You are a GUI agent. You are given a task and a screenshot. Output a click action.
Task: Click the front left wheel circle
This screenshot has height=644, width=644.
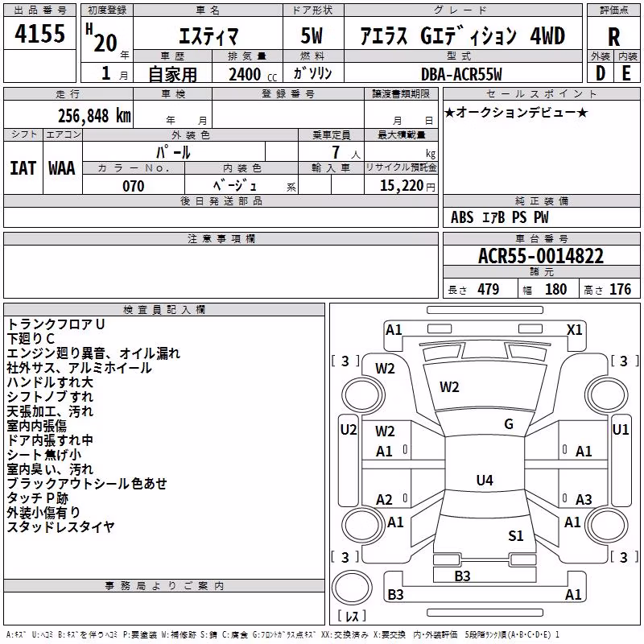363,395
